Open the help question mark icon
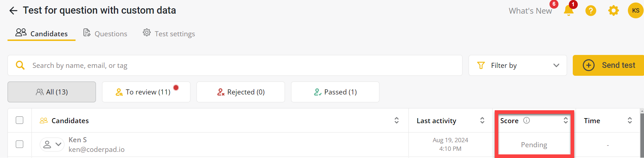 click(x=591, y=11)
